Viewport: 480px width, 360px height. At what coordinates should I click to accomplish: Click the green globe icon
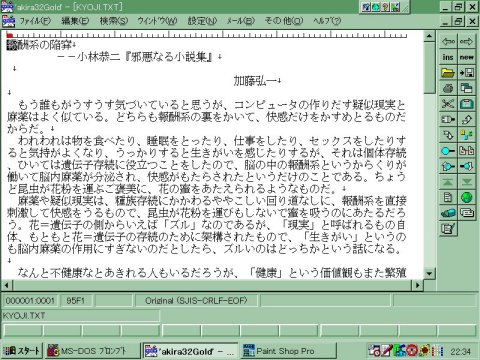click(467, 198)
